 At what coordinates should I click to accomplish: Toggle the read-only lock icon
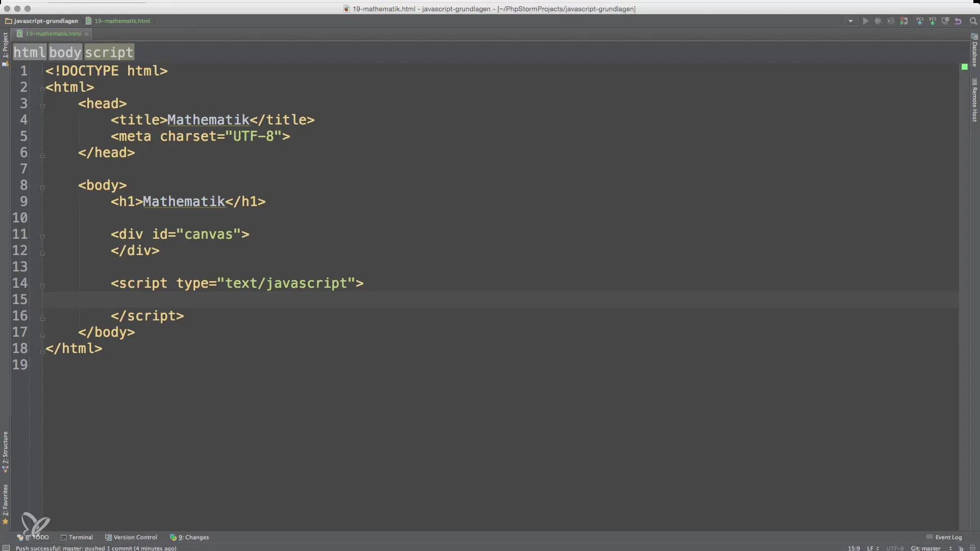click(x=961, y=548)
